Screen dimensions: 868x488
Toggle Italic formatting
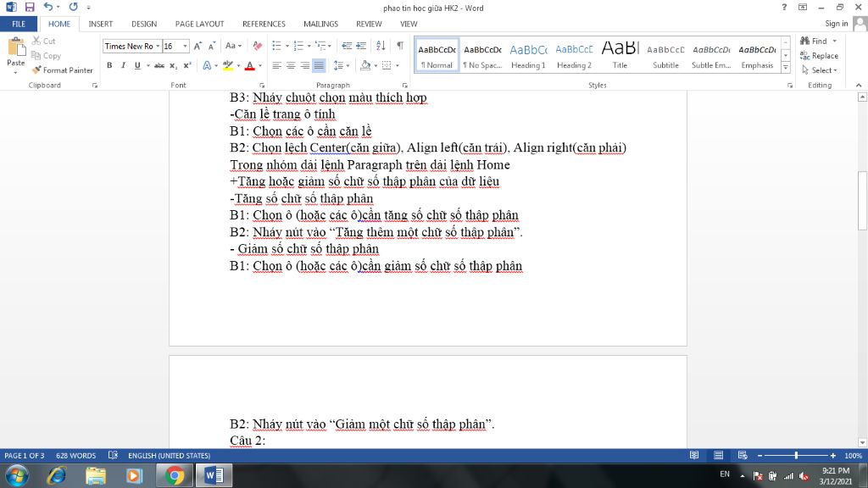[124, 65]
